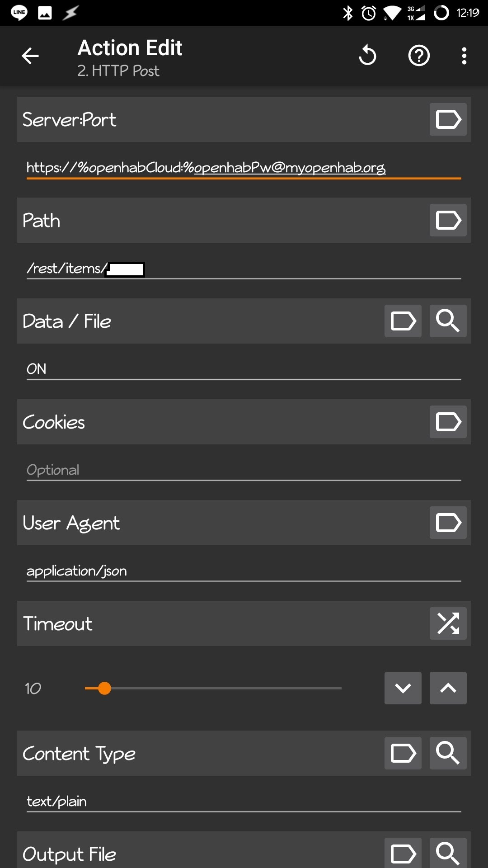Tap the variable tag icon for Server:Port

(448, 119)
